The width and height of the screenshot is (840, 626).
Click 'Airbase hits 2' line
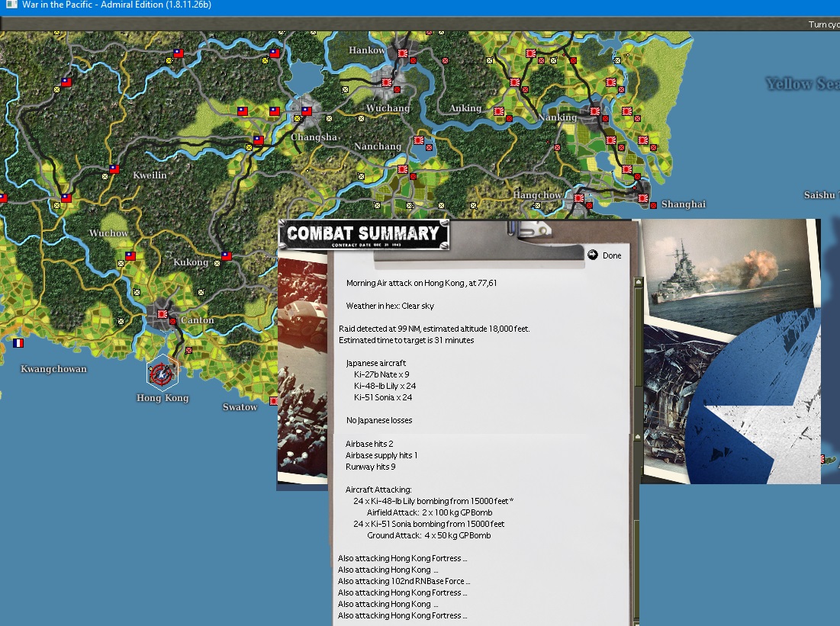click(x=369, y=444)
